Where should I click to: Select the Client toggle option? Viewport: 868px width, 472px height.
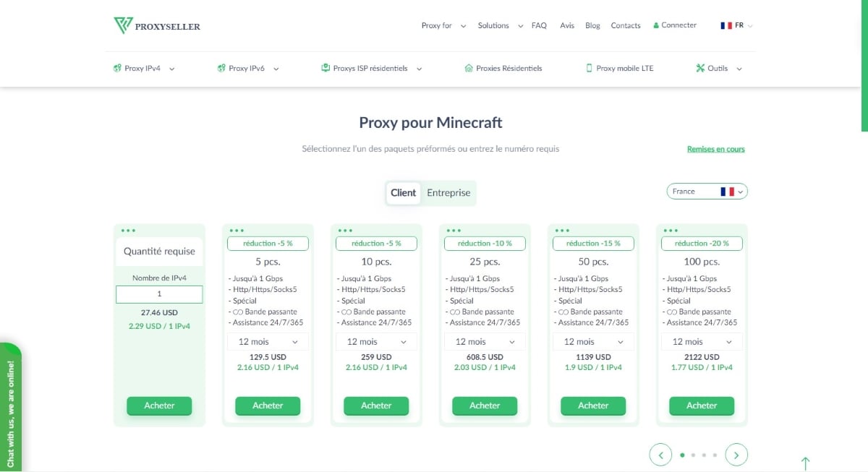[x=403, y=193]
